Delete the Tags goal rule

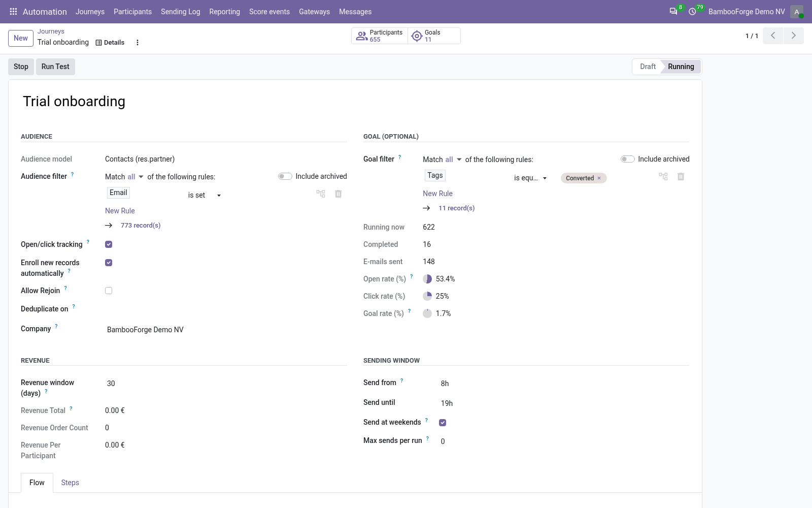(681, 176)
